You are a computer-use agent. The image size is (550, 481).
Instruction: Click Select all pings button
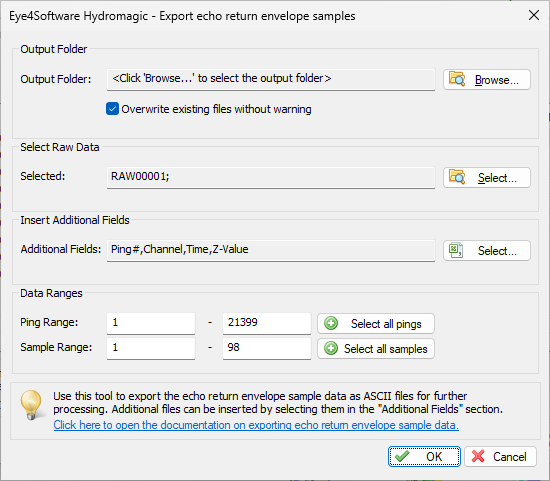pos(376,323)
